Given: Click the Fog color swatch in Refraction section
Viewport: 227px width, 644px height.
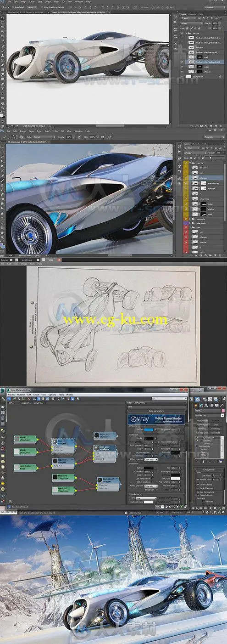Looking at the screenshot, I should [176, 479].
